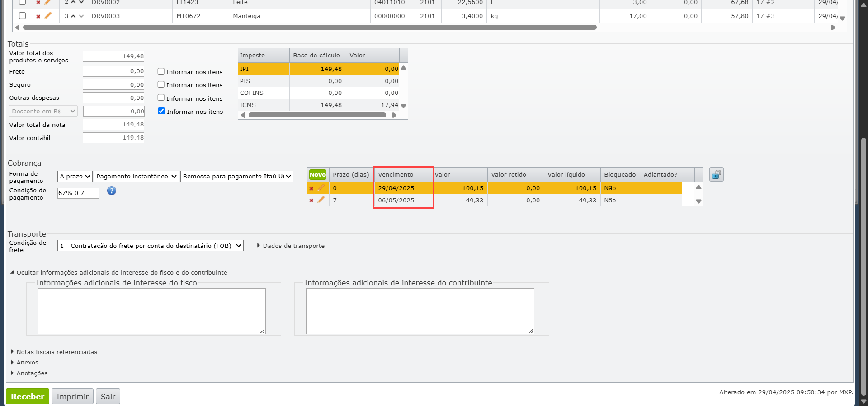Enable Seguro 'Informar nos itens' checkbox
Image resolution: width=868 pixels, height=406 pixels.
click(x=161, y=84)
